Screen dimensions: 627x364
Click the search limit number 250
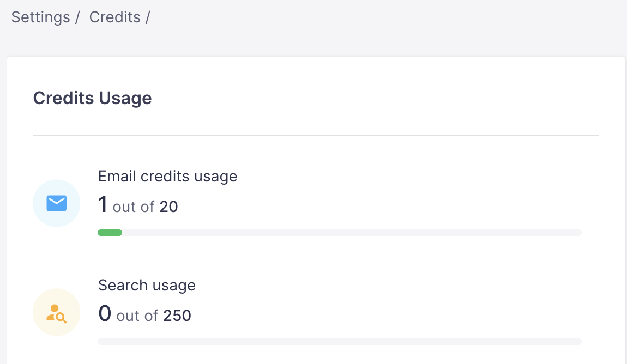pos(177,316)
